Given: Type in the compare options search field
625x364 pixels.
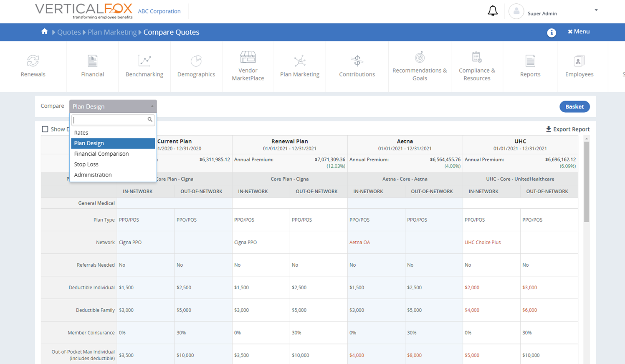Looking at the screenshot, I should pos(111,120).
